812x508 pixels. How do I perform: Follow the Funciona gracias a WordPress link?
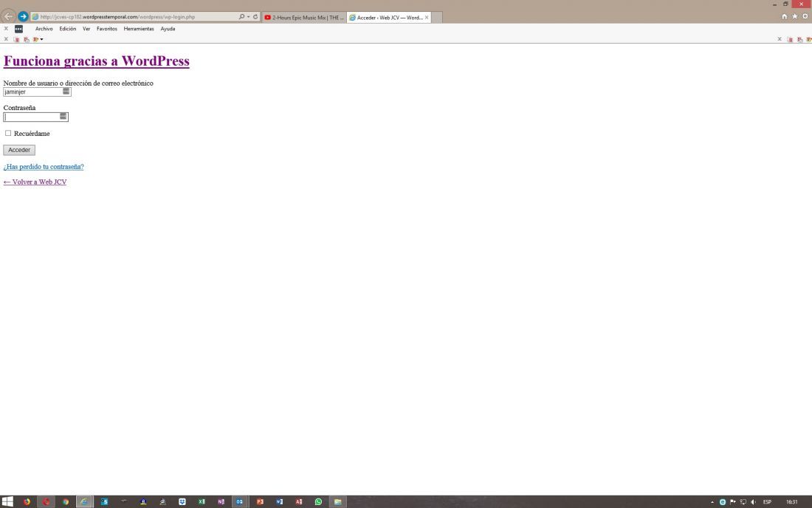(96, 61)
